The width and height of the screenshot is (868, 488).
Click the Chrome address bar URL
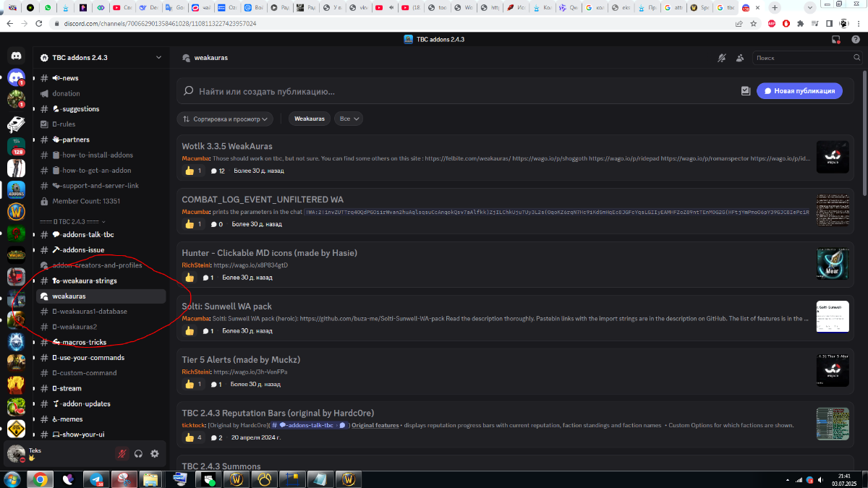(159, 23)
